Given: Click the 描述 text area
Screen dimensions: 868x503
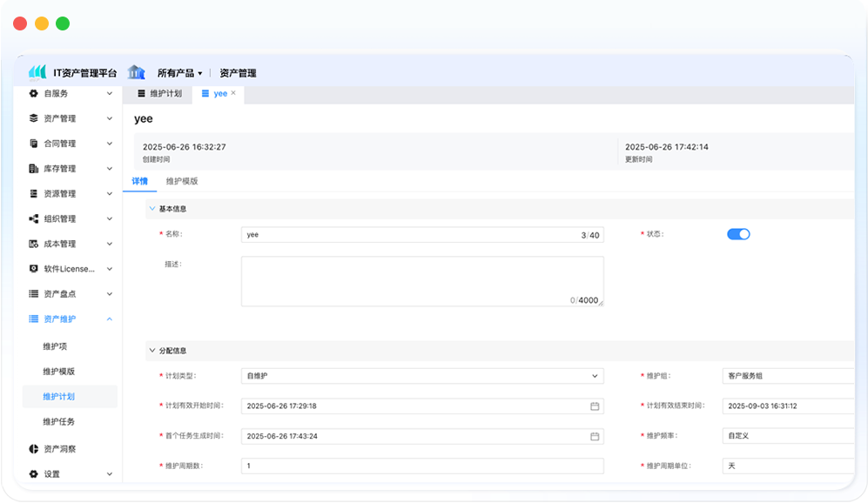Looking at the screenshot, I should (421, 280).
